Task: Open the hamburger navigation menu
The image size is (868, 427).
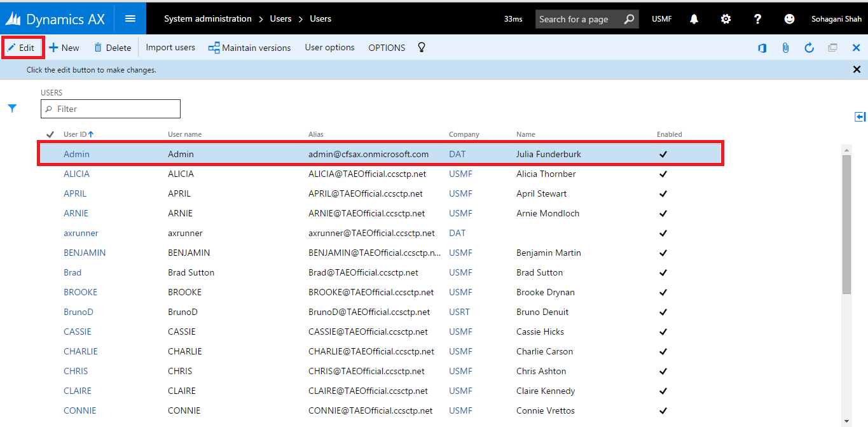Action: tap(130, 18)
